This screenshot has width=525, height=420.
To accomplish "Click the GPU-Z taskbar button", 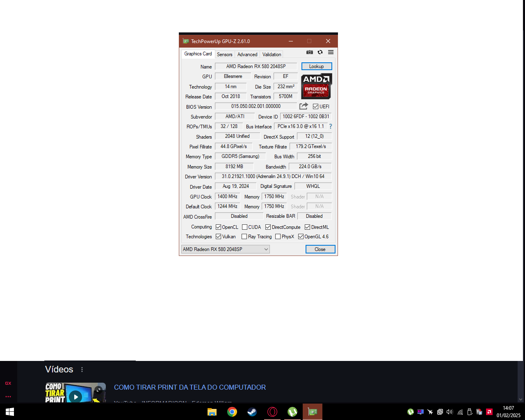I will pyautogui.click(x=313, y=412).
